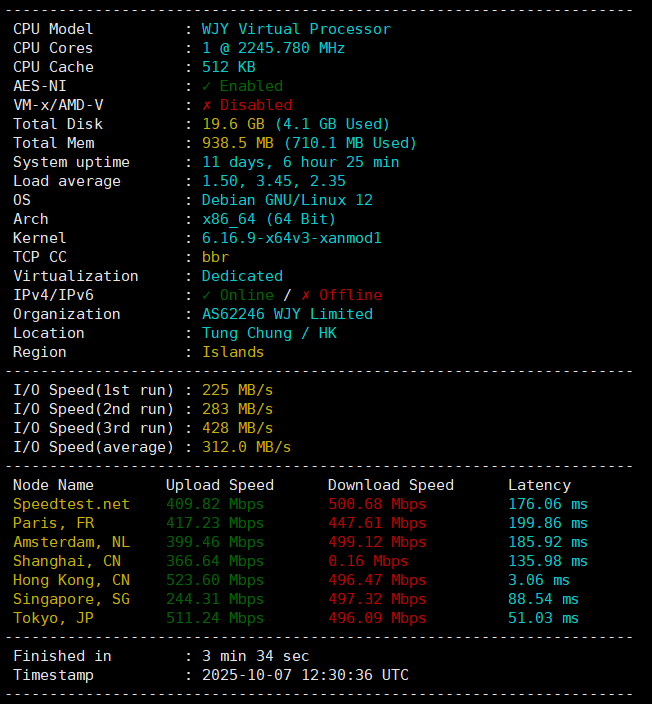This screenshot has height=704, width=652.
Task: Click the Download Speed column header
Action: (x=390, y=485)
